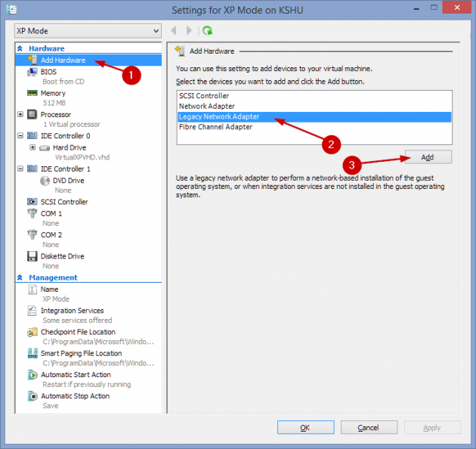Click the Name icon under Management

coord(32,290)
